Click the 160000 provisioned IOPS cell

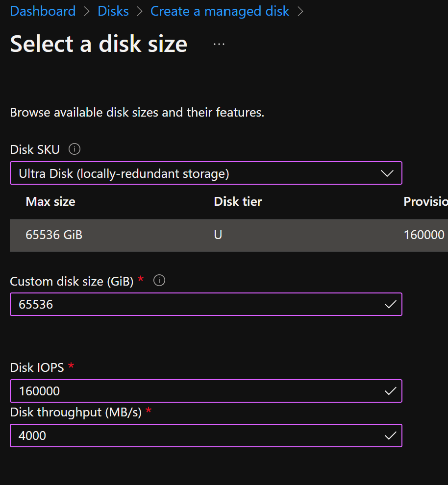tap(424, 235)
